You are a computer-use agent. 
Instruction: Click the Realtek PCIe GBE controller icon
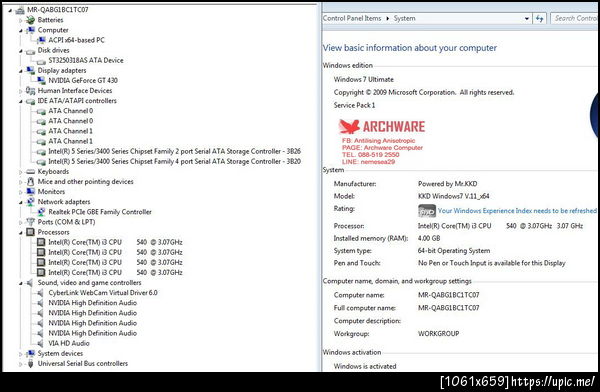tap(41, 212)
